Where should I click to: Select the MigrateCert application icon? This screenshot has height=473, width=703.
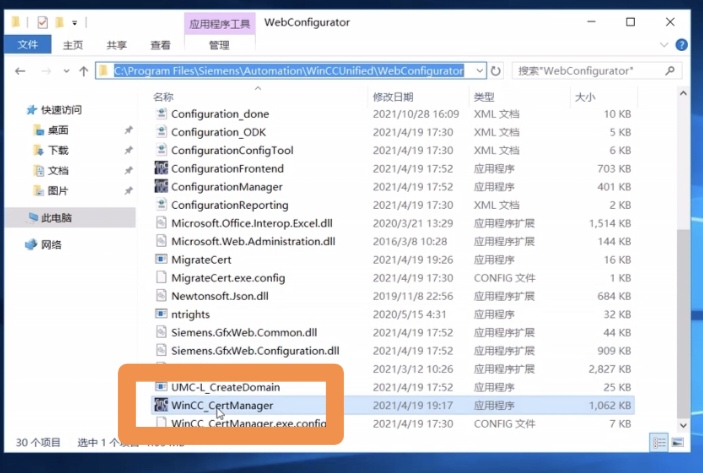[161, 259]
